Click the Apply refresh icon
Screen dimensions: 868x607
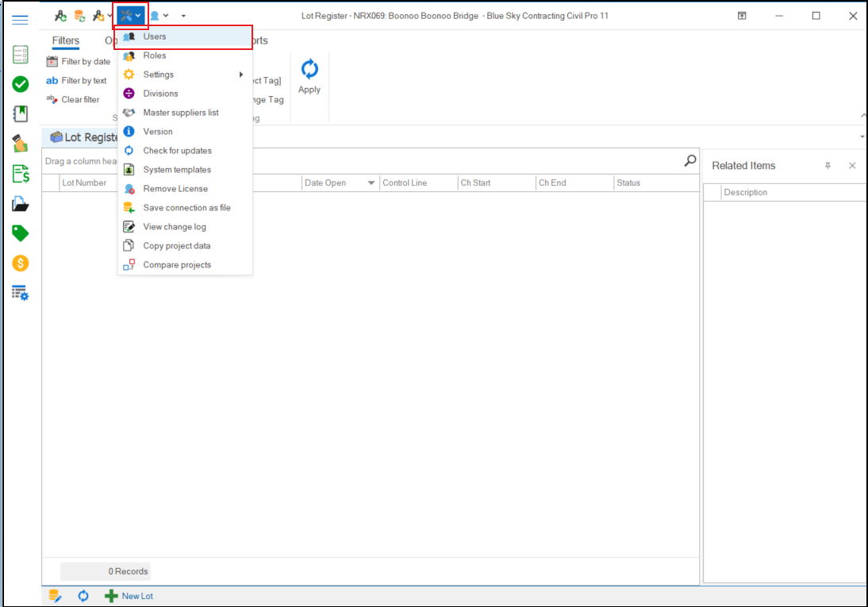[309, 70]
